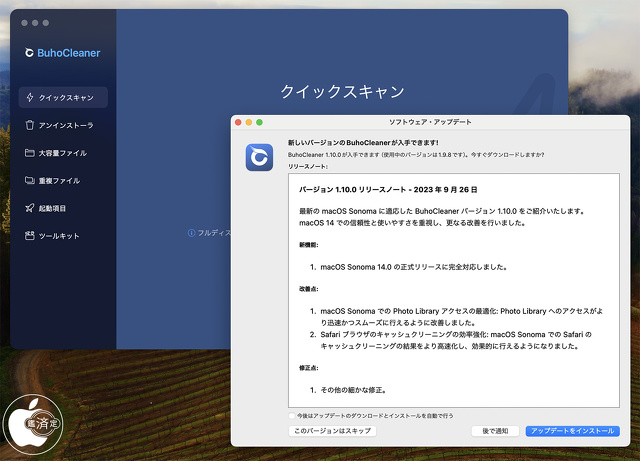The image size is (640, 461).
Task: Click 新しいバージョンのBuhoCleanerが入手できます! headline
Action: (x=363, y=143)
